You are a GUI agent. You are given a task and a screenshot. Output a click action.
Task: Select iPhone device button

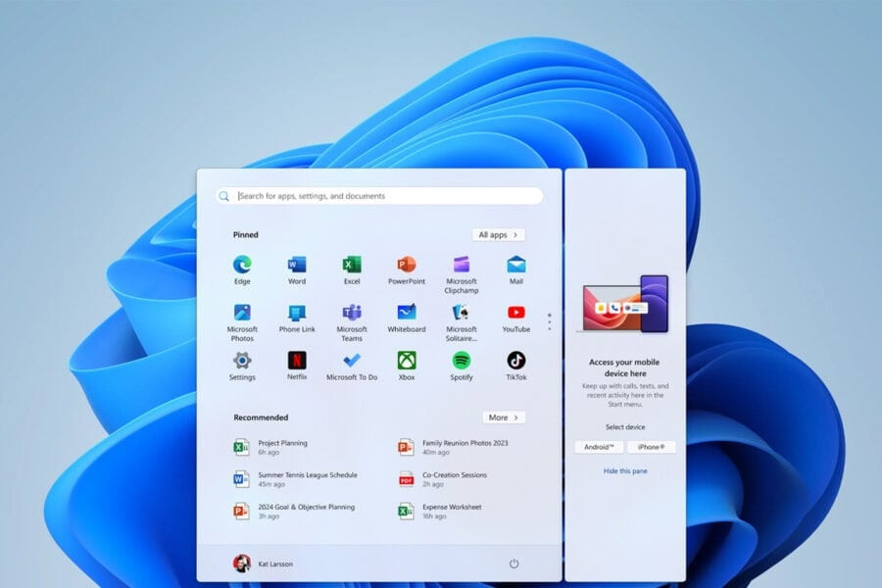[x=651, y=447]
